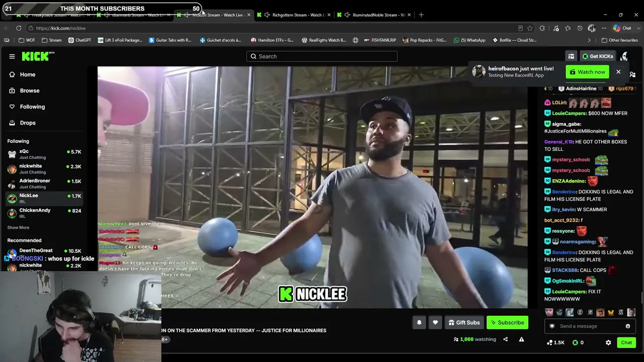The image size is (644, 362).
Task: Open AdrienBroner's channel from Following list
Action: (44, 184)
